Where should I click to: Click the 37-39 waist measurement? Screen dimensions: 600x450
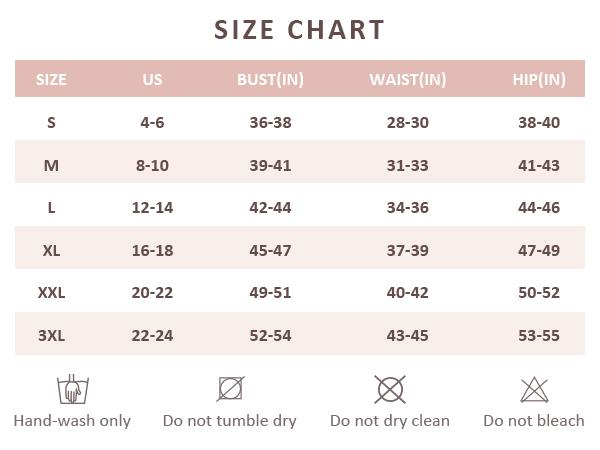click(407, 250)
